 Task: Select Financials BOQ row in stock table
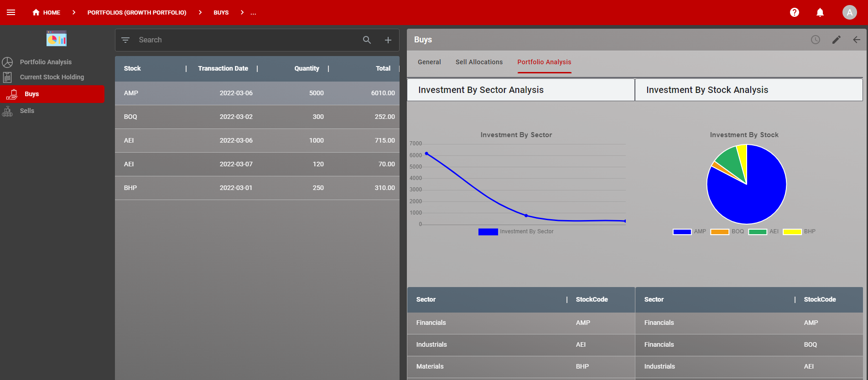(749, 345)
